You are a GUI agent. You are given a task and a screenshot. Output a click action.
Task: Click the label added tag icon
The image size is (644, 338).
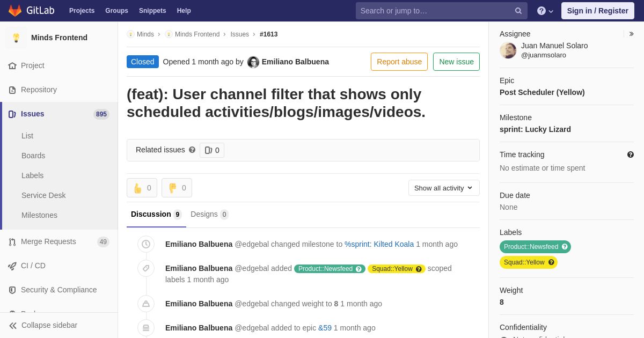coord(146,268)
